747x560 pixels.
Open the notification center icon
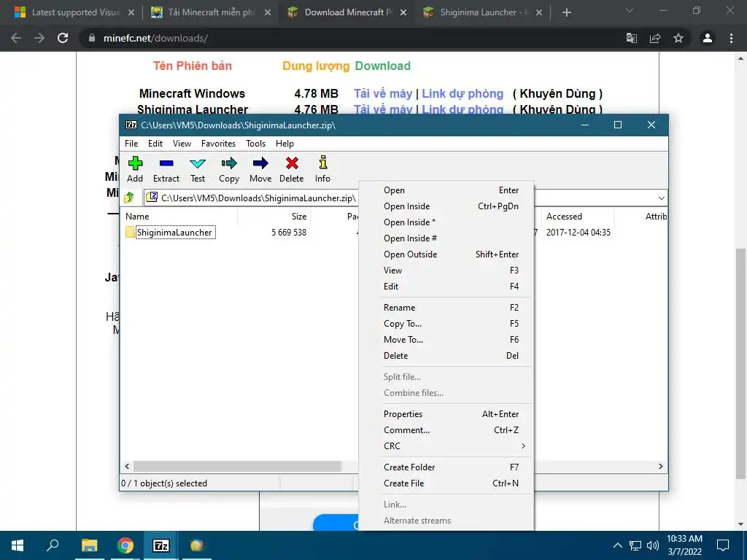click(x=723, y=545)
